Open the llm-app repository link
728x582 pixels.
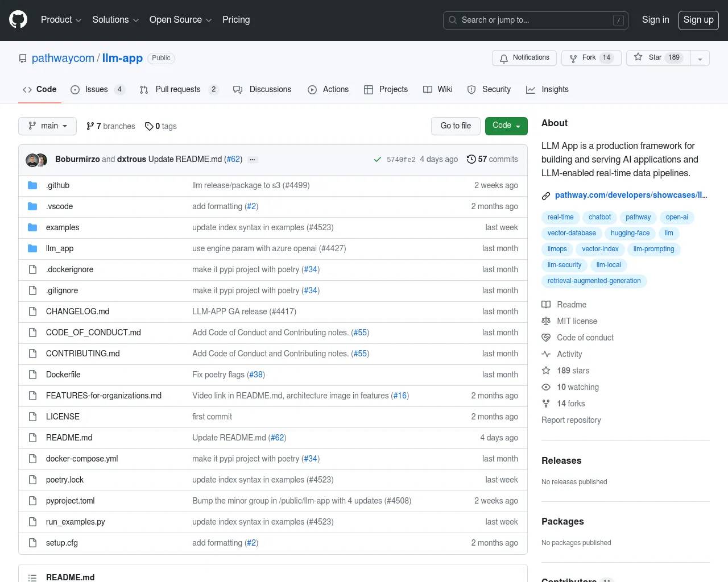[x=122, y=58]
